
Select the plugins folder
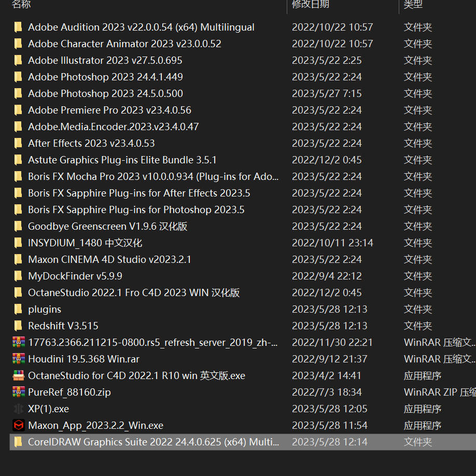click(x=45, y=309)
